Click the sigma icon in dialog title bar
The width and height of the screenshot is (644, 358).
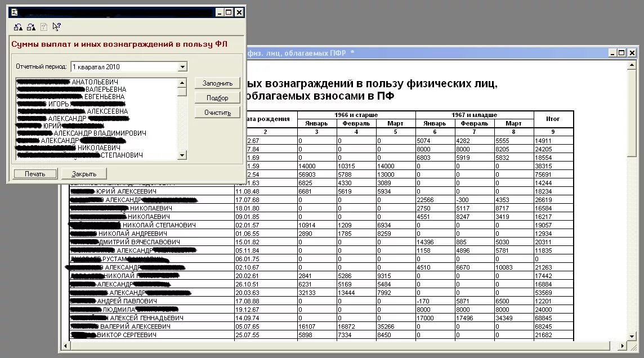[15, 12]
